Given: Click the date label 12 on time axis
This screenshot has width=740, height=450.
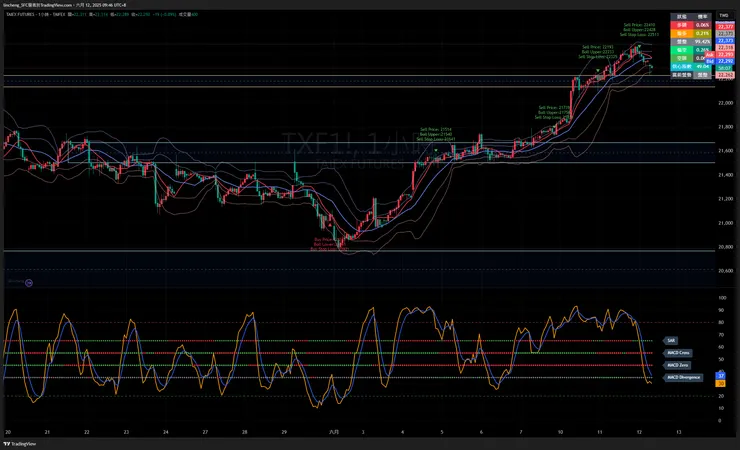Looking at the screenshot, I should [x=639, y=432].
